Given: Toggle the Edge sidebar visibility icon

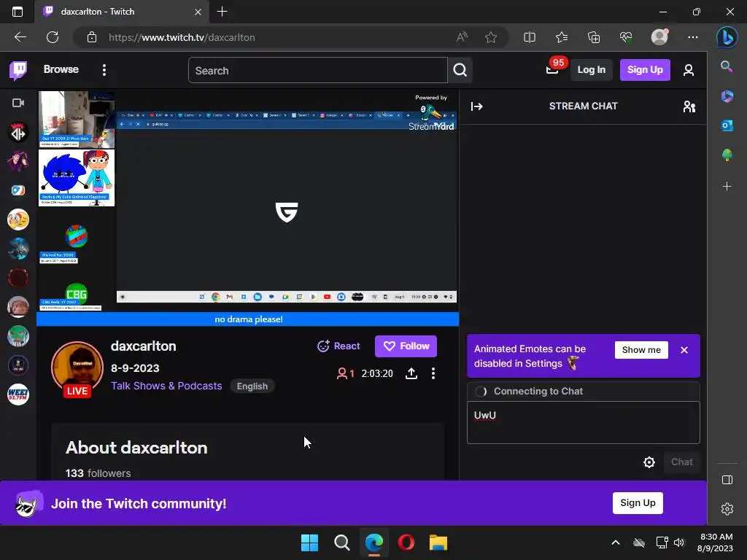Looking at the screenshot, I should click(x=727, y=480).
